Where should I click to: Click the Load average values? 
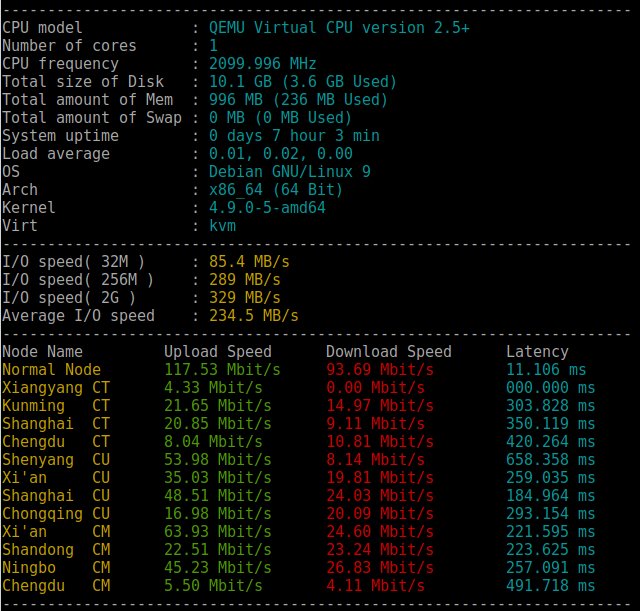click(x=281, y=153)
